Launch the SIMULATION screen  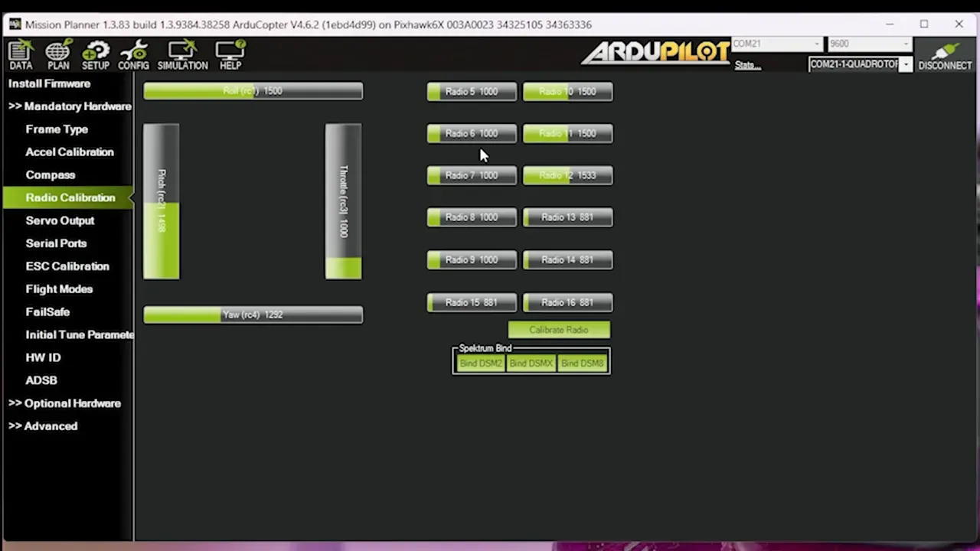182,55
